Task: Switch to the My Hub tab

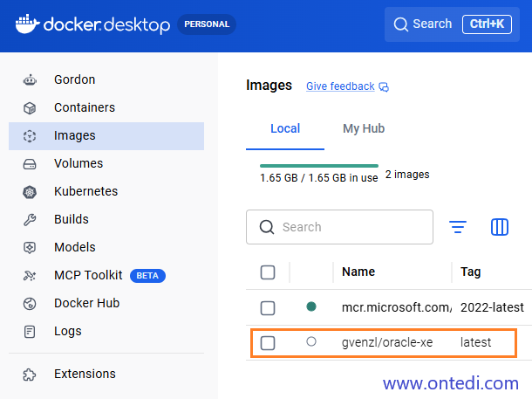Action: (364, 128)
